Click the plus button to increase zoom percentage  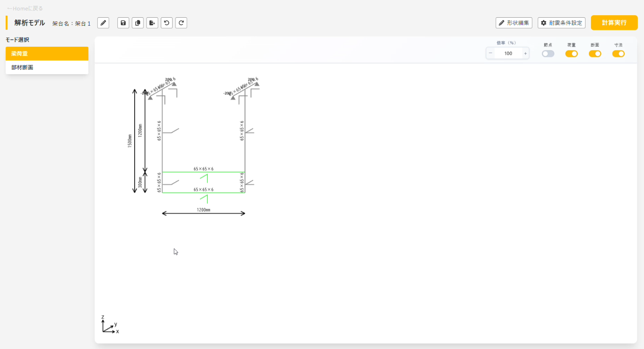[x=525, y=53]
